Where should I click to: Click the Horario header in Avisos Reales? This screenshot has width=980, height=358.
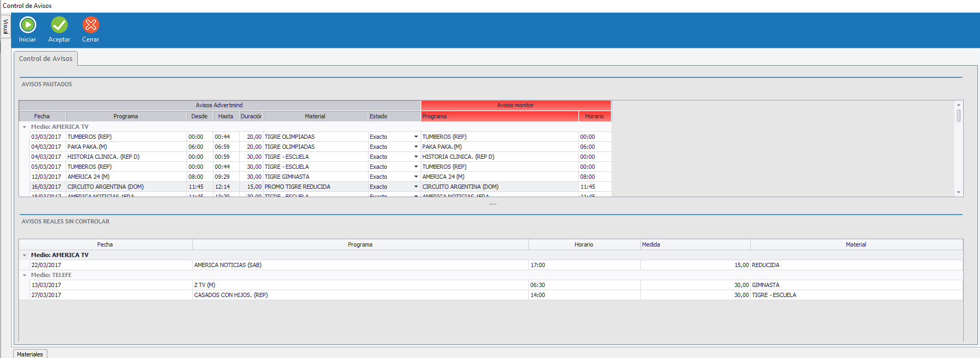[584, 244]
